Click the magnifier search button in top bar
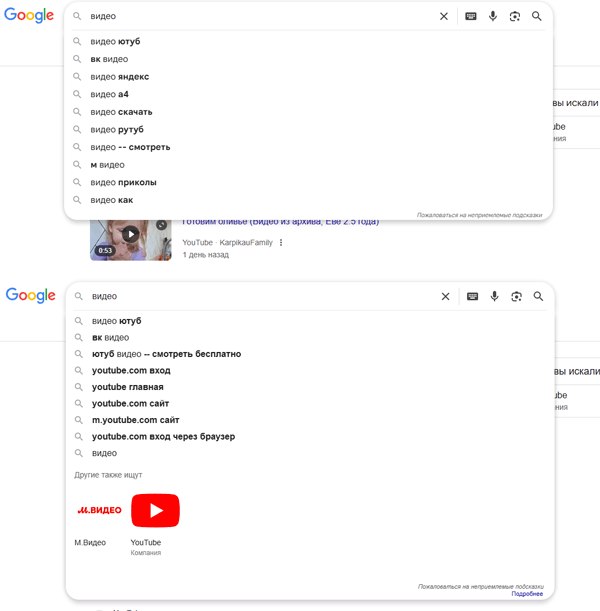The image size is (600, 611). click(x=536, y=16)
